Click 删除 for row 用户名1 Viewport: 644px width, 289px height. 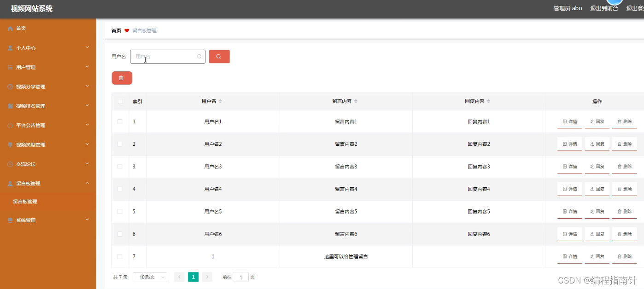click(624, 121)
